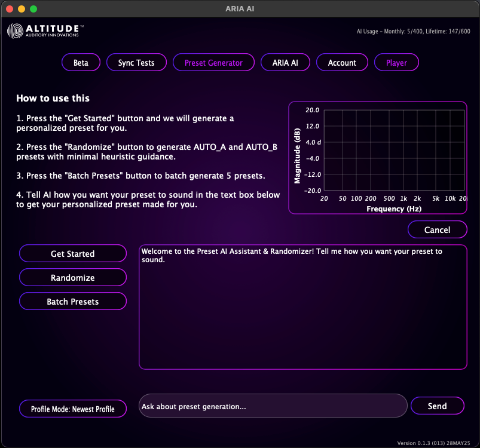This screenshot has height=448, width=480.
Task: Click the Randomize button
Action: 73,277
